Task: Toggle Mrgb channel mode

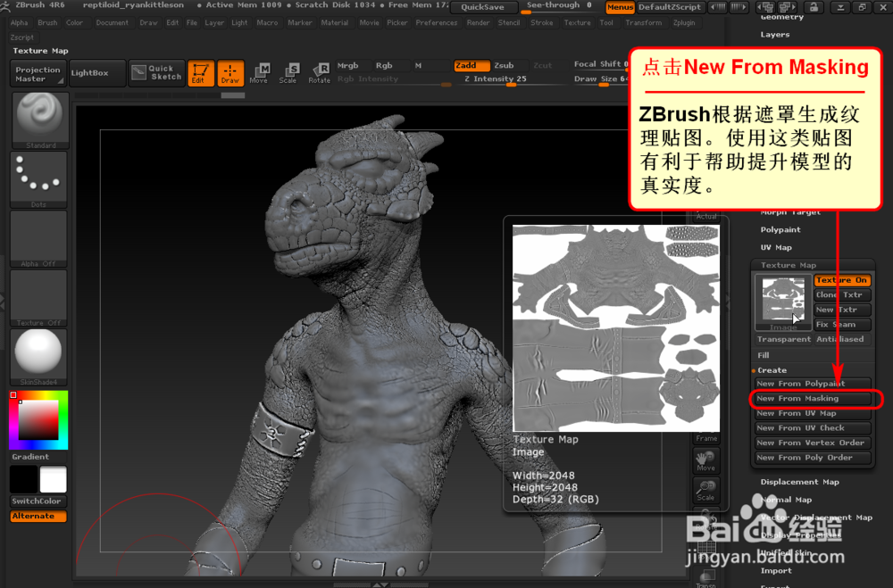Action: click(x=351, y=65)
